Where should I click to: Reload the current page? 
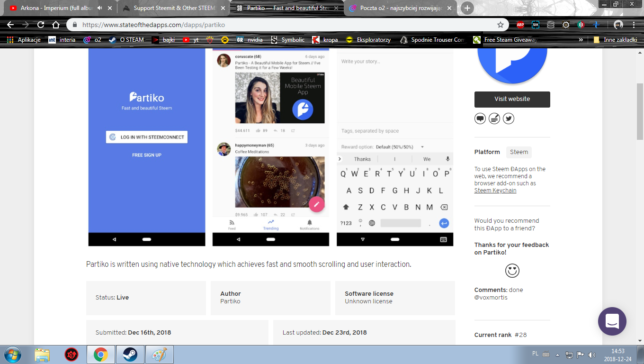[x=41, y=25]
